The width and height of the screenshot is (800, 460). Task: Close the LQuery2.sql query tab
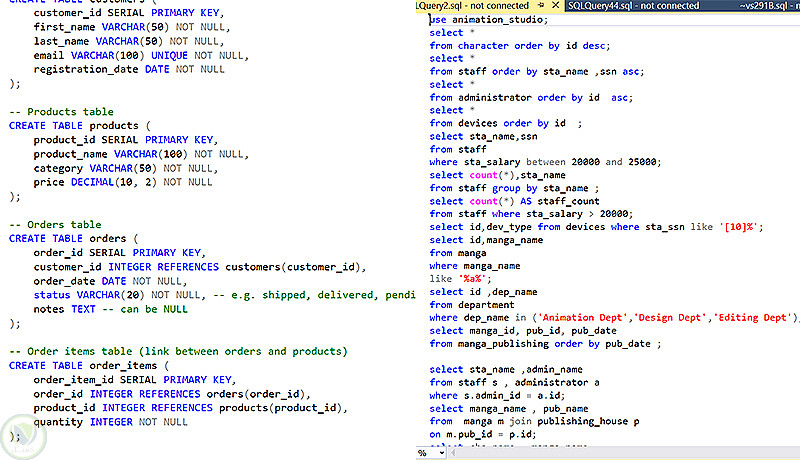point(556,6)
